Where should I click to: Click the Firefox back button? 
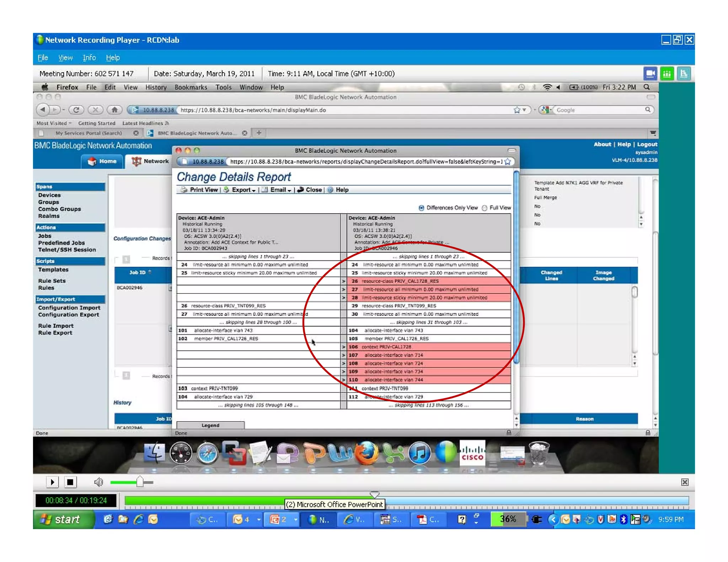point(43,110)
